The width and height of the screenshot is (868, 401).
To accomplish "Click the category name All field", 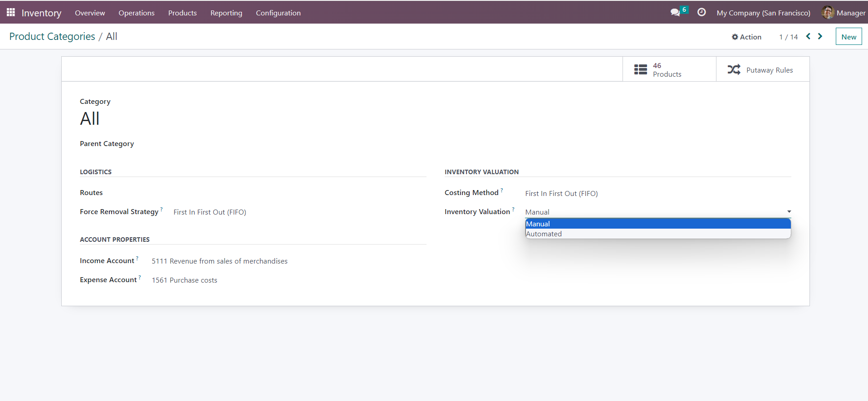I will point(90,119).
